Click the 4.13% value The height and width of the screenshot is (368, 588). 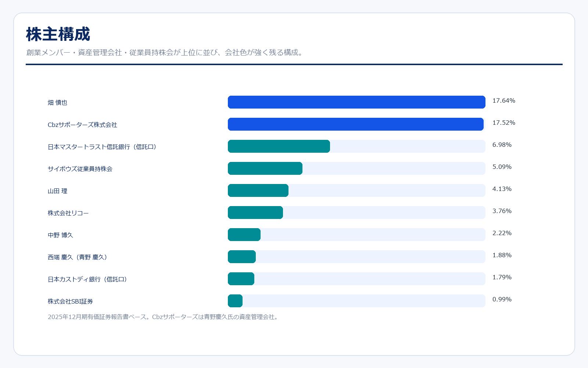(x=502, y=189)
